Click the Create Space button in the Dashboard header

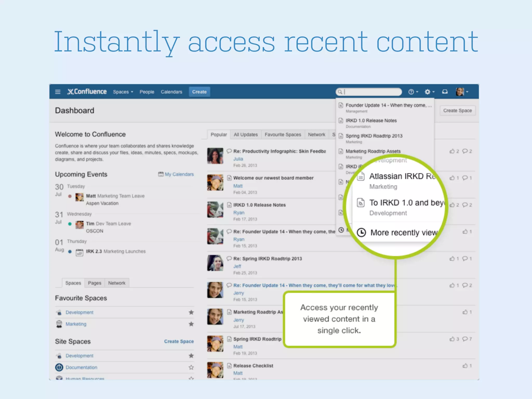[457, 110]
